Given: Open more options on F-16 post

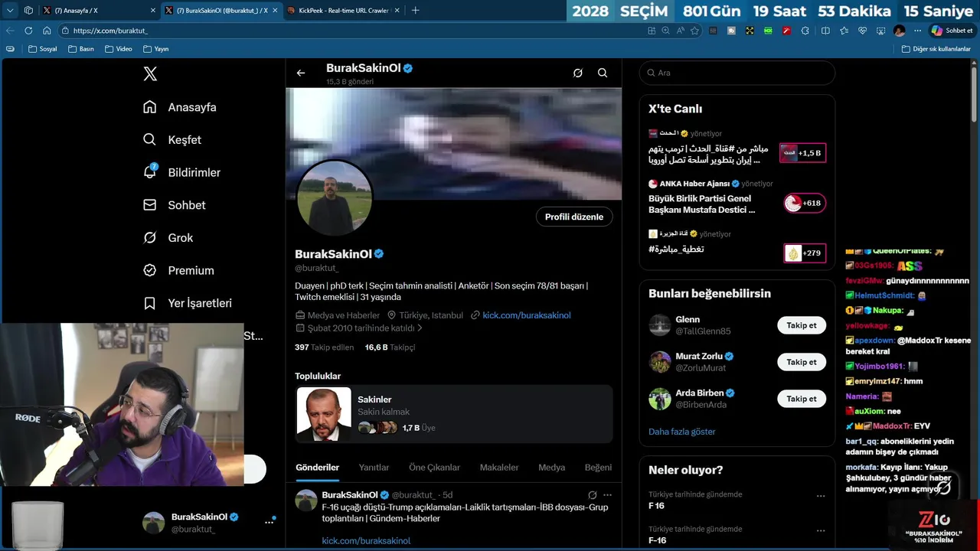Looking at the screenshot, I should coord(608,495).
